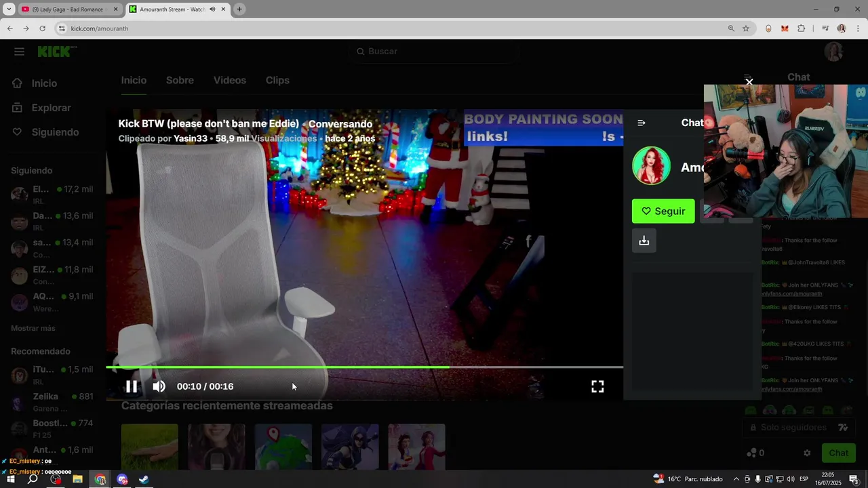Open recommended channel with 774 viewers

pyautogui.click(x=52, y=428)
